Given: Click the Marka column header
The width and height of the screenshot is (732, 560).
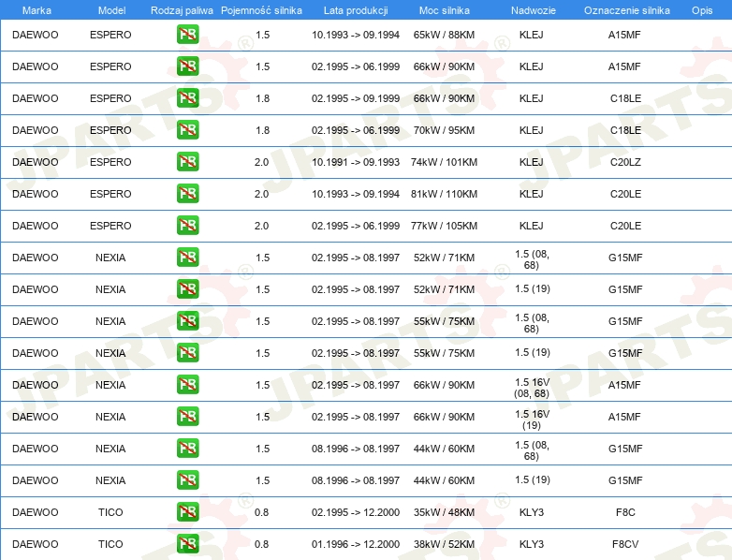Looking at the screenshot, I should [37, 10].
